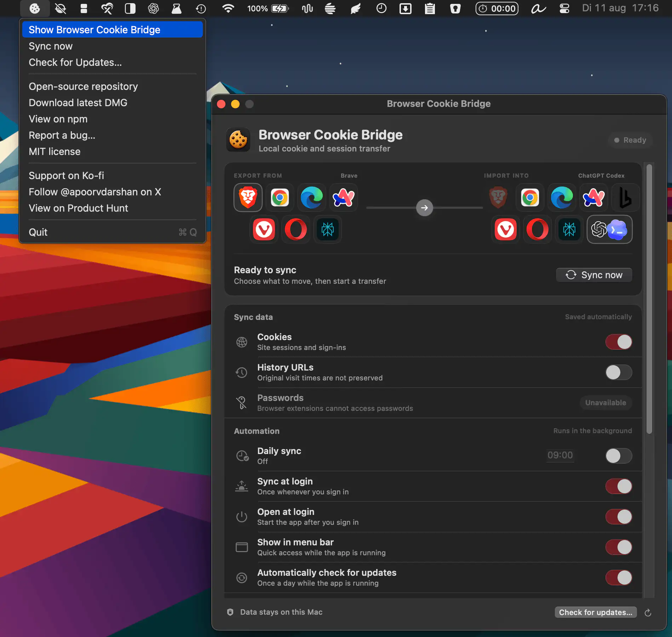The image size is (672, 637).
Task: Toggle Show in menu bar off
Action: [619, 547]
